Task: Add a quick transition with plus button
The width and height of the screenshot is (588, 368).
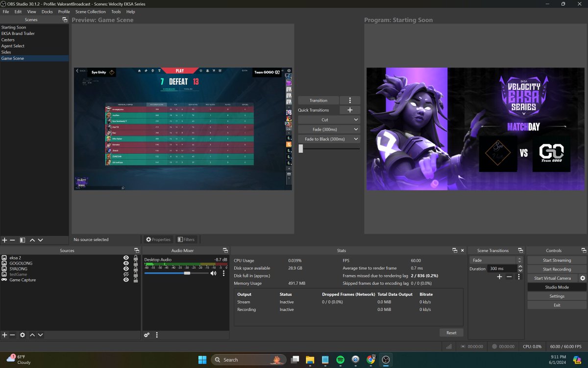Action: click(x=350, y=110)
